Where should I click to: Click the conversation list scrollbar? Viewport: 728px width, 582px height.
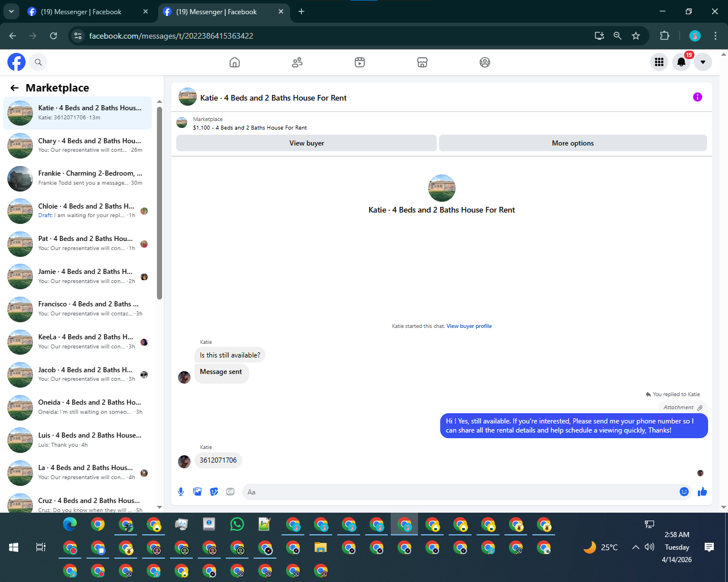[159, 203]
